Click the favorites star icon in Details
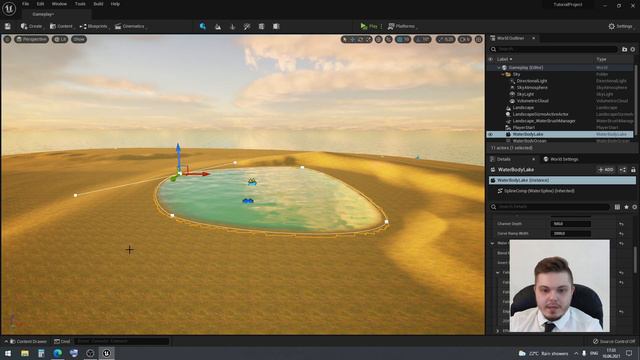The width and height of the screenshot is (640, 360). click(x=626, y=207)
